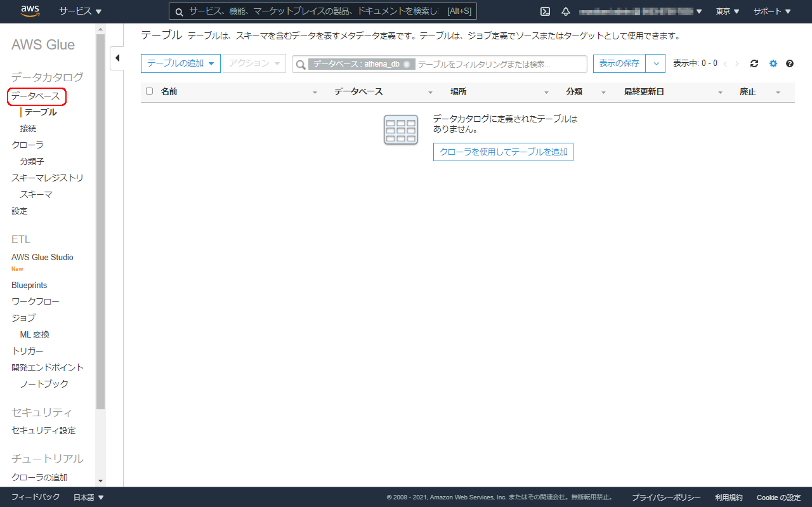
Task: Open Blueprints in the sidebar
Action: click(x=29, y=286)
